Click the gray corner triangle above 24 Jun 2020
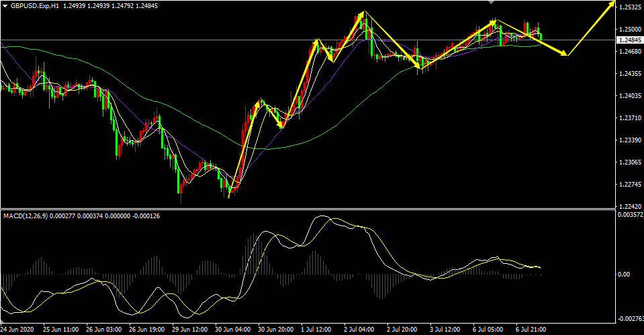 [x=3, y=320]
